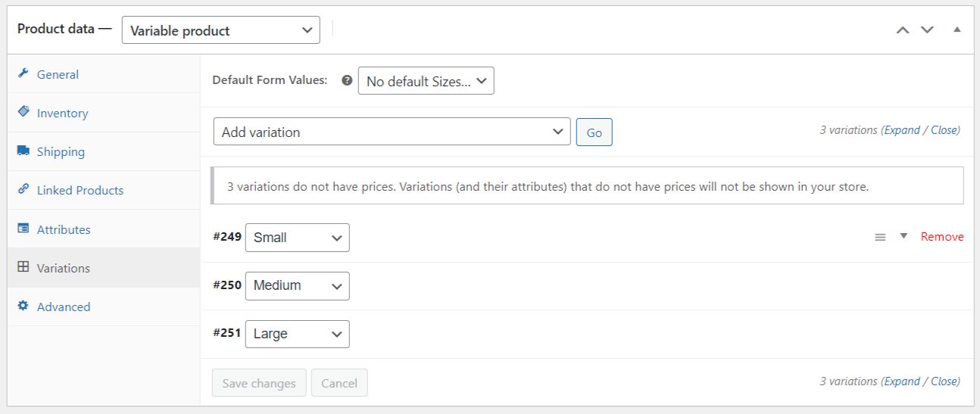Click the move panel up arrow icon
Screen dimensions: 980x414
coord(902,30)
